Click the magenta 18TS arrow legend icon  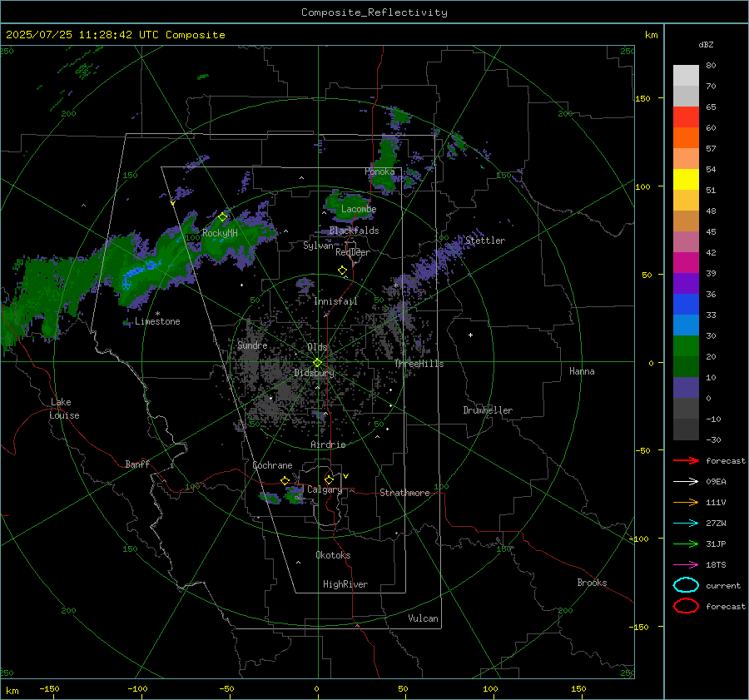686,565
